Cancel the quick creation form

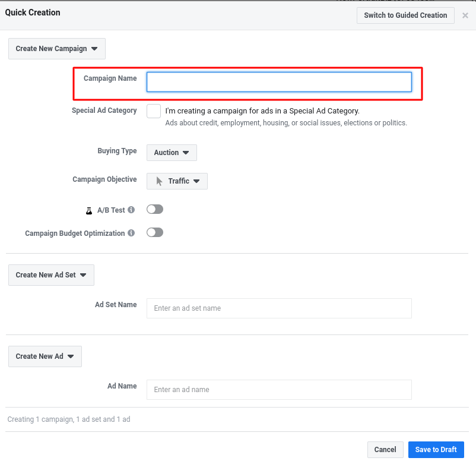(385, 450)
